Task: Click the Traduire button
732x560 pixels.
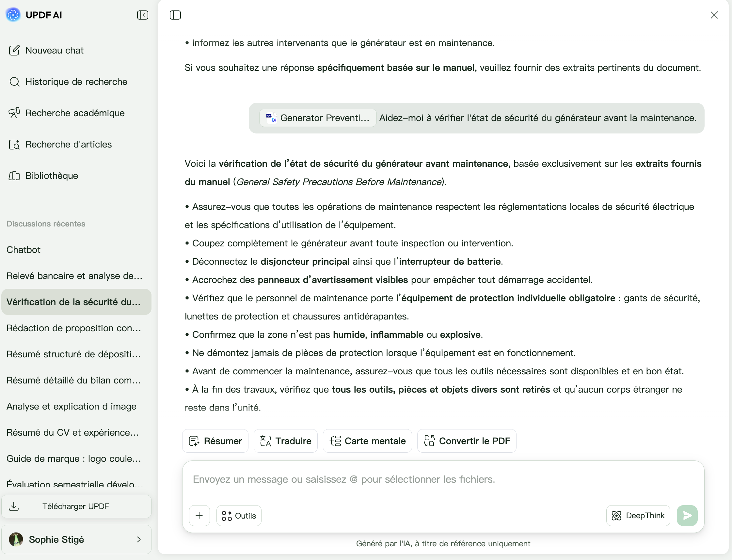Action: (285, 441)
